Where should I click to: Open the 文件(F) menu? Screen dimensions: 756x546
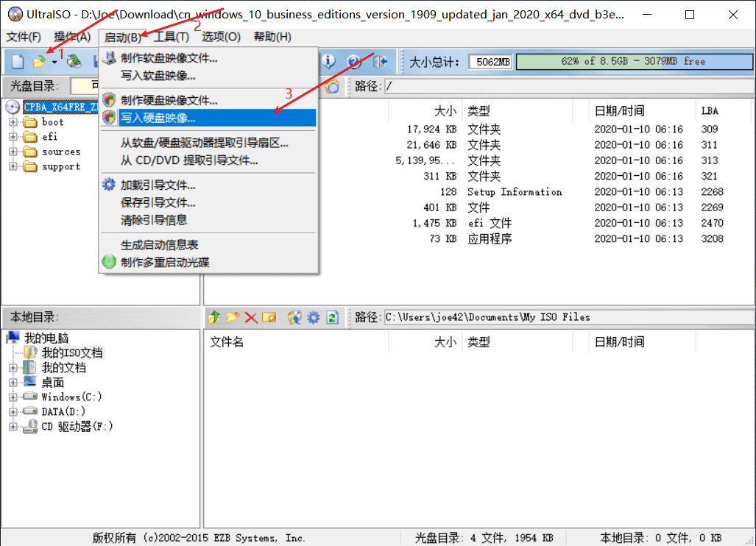pos(23,37)
